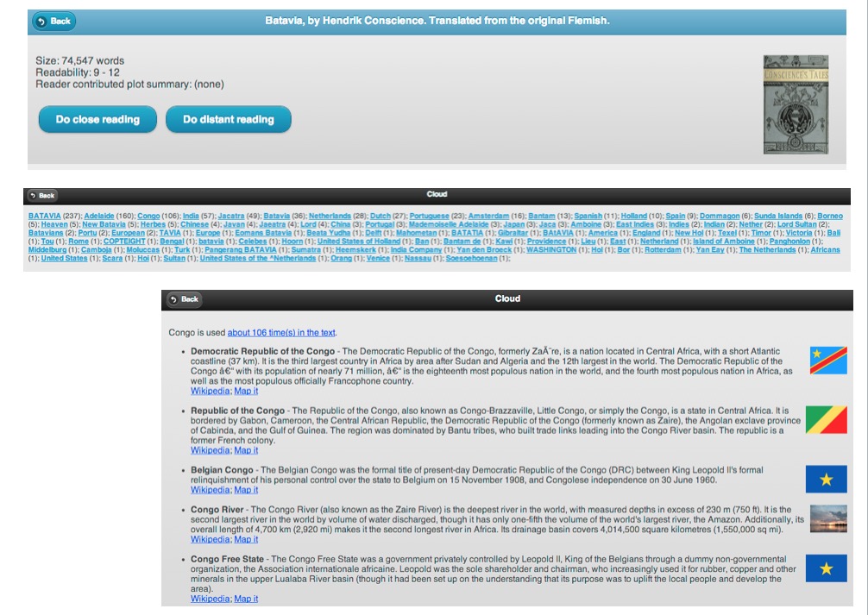Click 'Map it' for Republic of the Congo

tap(246, 450)
